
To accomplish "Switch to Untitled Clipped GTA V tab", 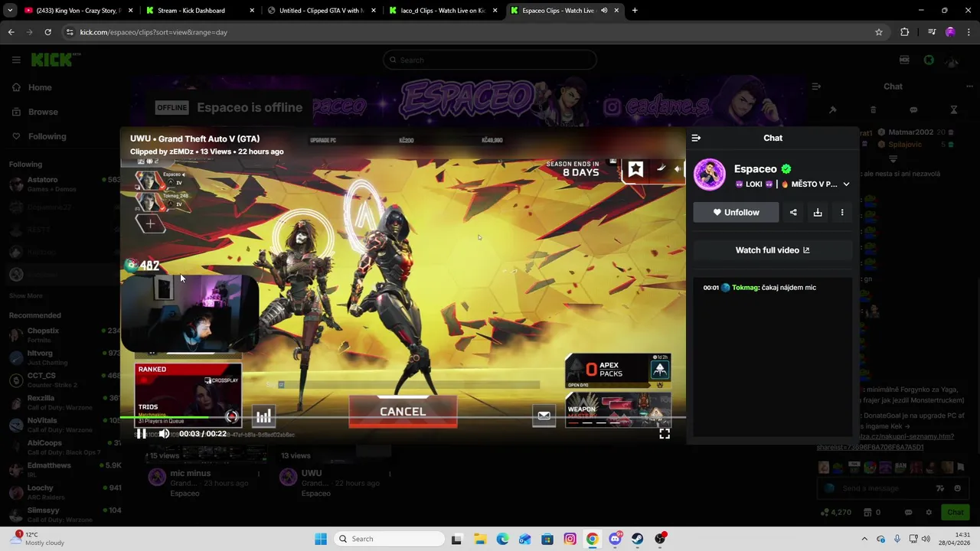I will pyautogui.click(x=320, y=11).
